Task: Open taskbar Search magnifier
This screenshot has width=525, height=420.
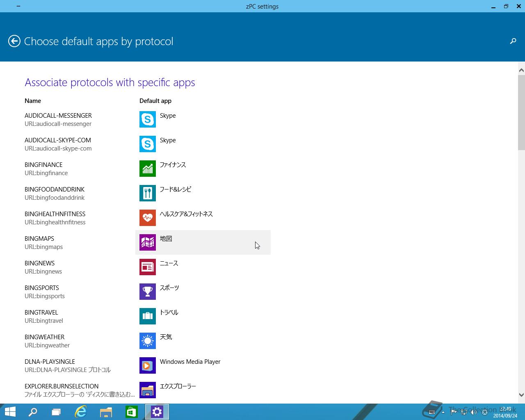Action: click(x=33, y=412)
